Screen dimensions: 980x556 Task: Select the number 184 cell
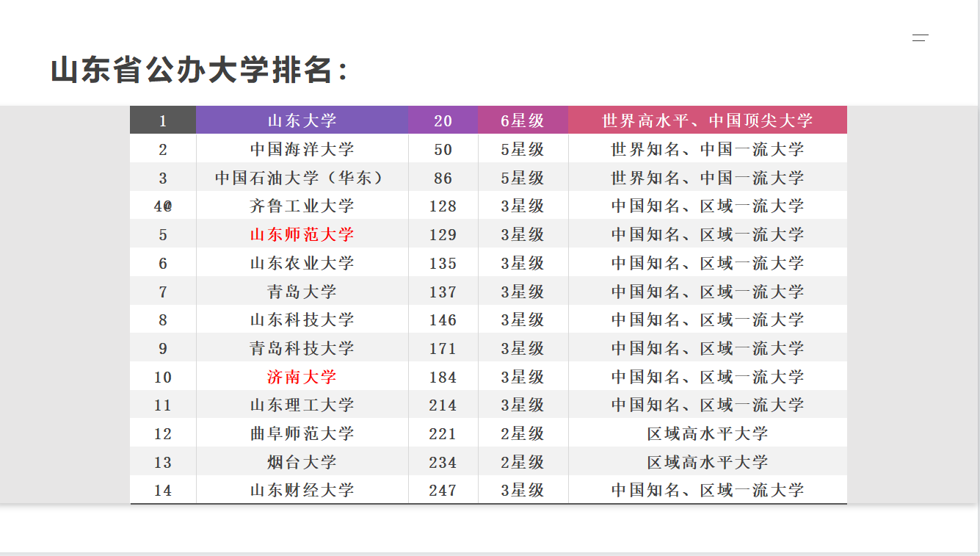pos(443,377)
